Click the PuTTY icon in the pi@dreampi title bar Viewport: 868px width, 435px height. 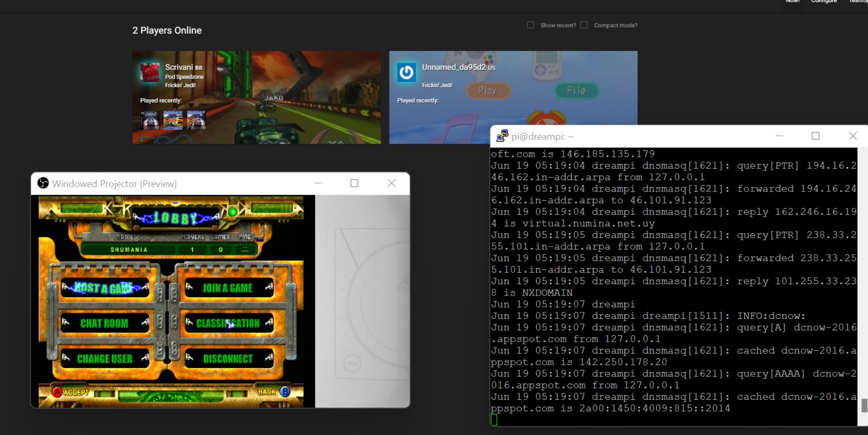tap(502, 136)
